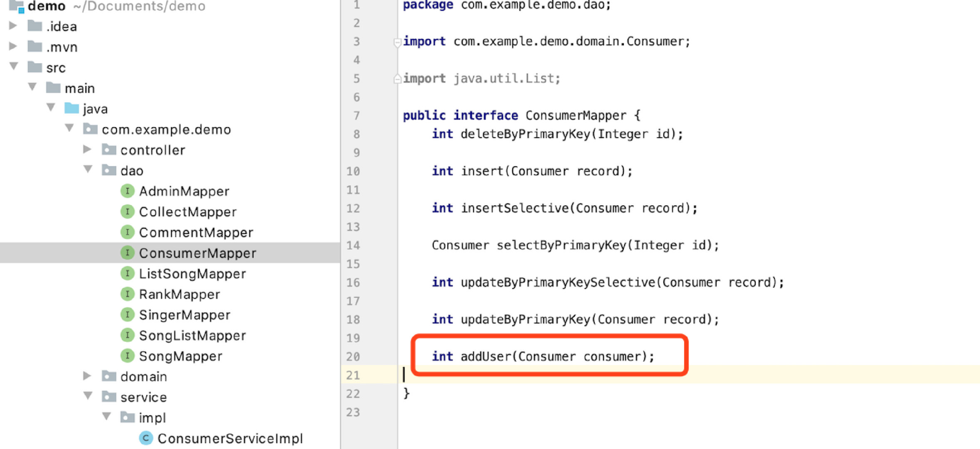The image size is (980, 449).
Task: Click insertSelective method in editor
Action: (x=514, y=207)
